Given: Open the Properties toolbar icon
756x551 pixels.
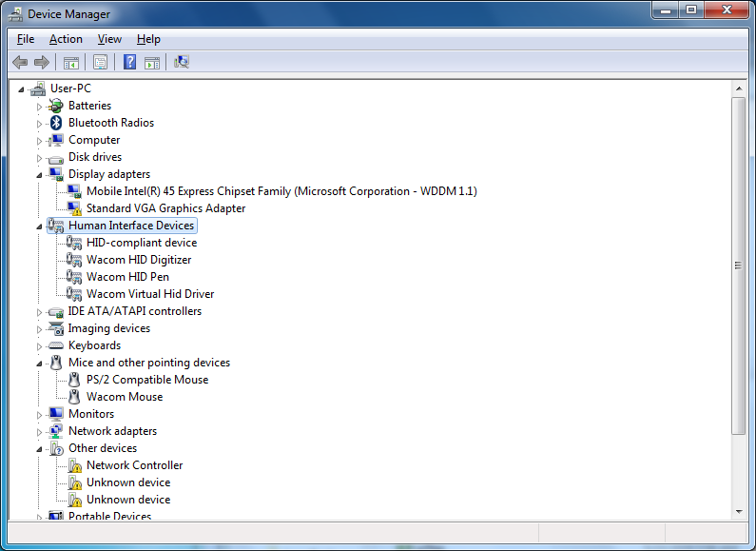Looking at the screenshot, I should pos(100,62).
